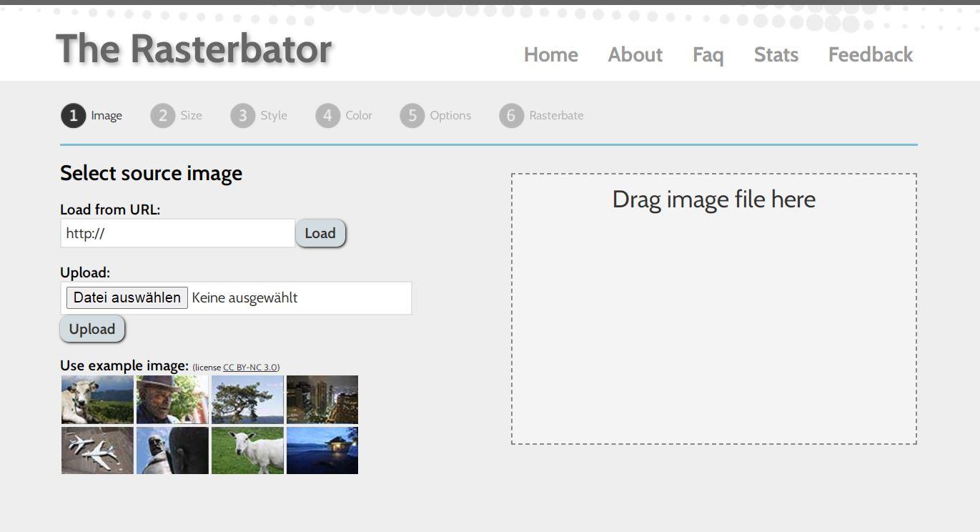Pick the lone tree example image
This screenshot has height=532, width=980.
pyautogui.click(x=247, y=400)
